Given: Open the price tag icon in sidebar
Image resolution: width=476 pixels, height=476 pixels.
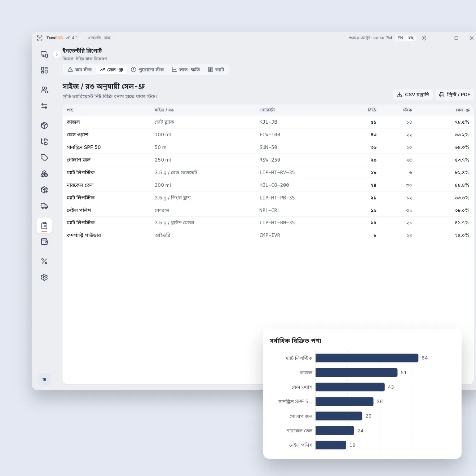Looking at the screenshot, I should pyautogui.click(x=44, y=158).
